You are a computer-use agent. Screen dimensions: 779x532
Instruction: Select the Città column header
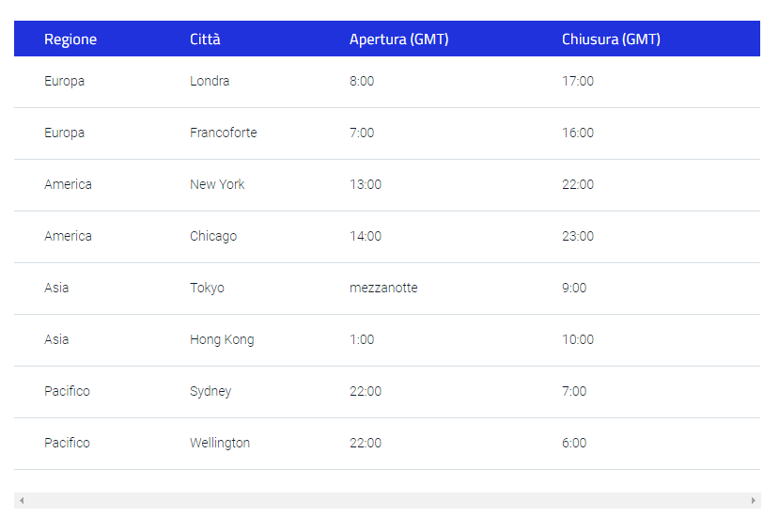205,39
